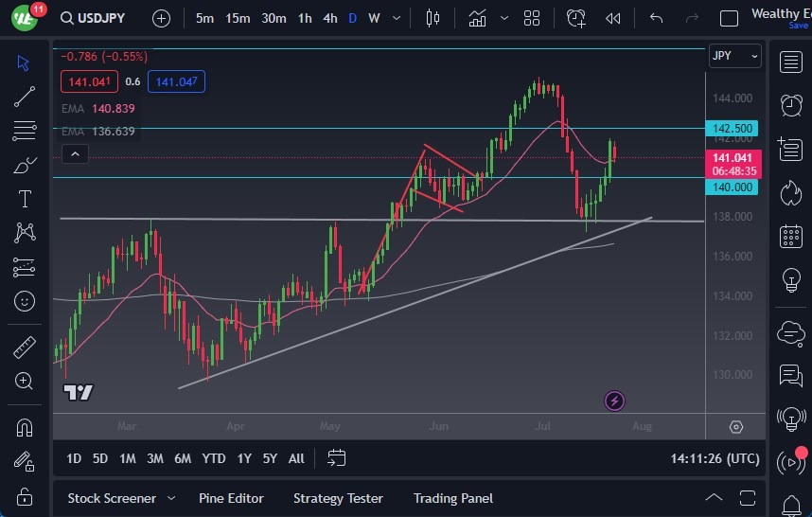
Task: Select the ruler measure tool
Action: [25, 348]
